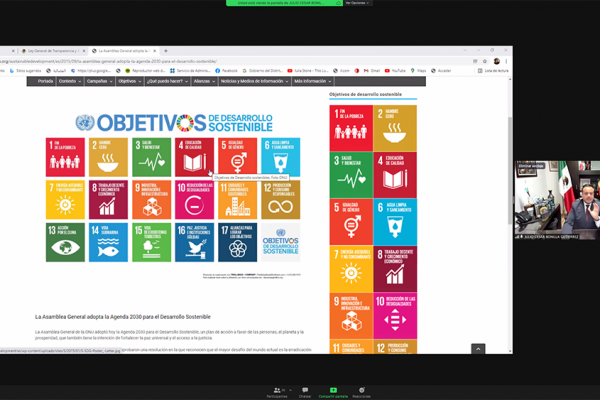Open the Facebook bookmark
The height and width of the screenshot is (400, 600).
coord(227,71)
